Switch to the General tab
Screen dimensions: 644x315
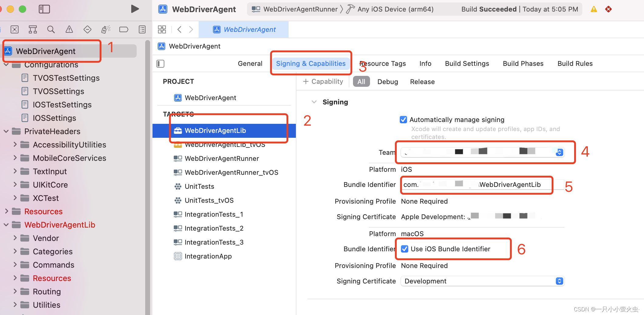pos(250,64)
